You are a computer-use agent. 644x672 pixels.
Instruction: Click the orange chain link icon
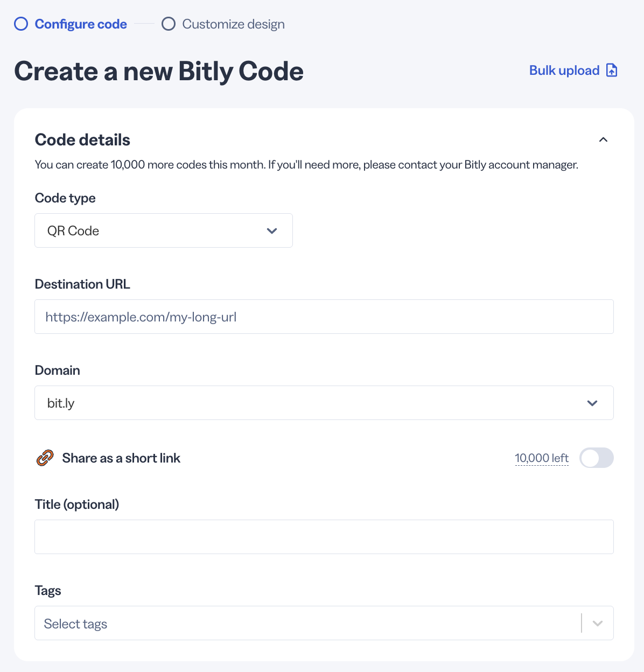(45, 458)
